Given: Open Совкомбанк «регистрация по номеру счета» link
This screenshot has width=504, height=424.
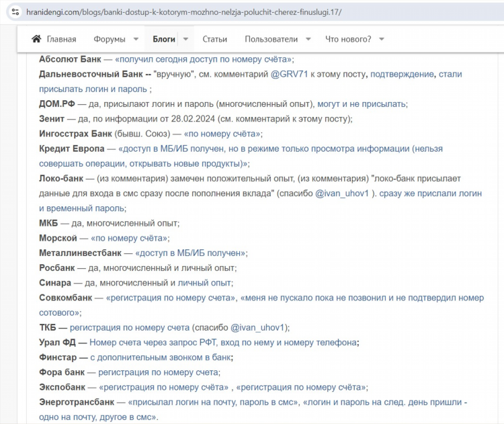Looking at the screenshot, I should pyautogui.click(x=171, y=298).
